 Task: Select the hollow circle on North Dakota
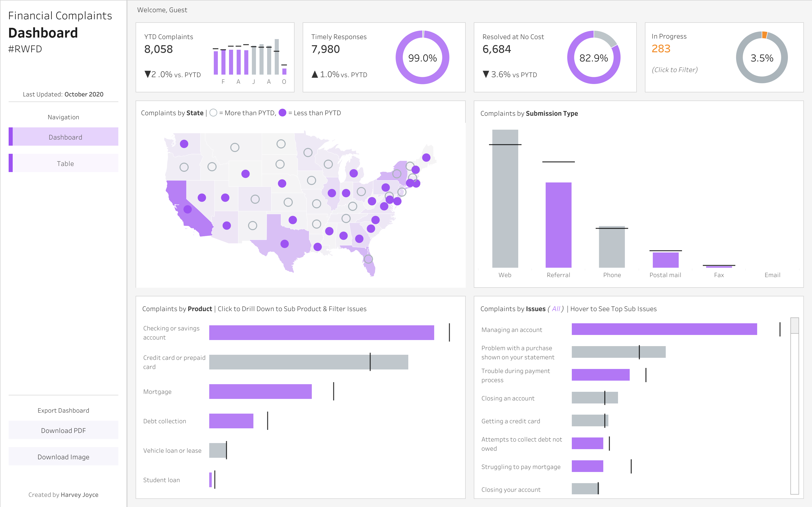(x=281, y=144)
